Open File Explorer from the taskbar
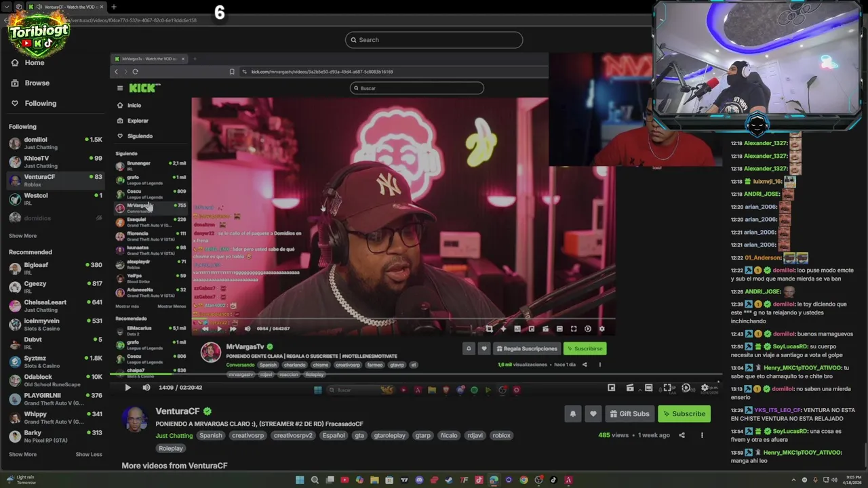 tap(374, 481)
